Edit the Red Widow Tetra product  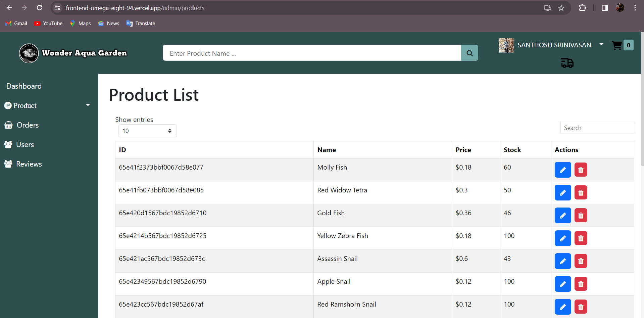point(563,192)
